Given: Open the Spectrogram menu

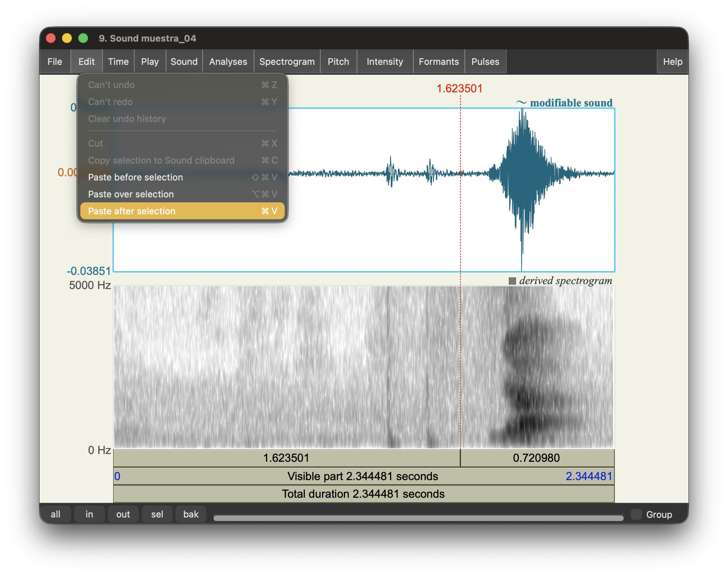Looking at the screenshot, I should coord(287,61).
